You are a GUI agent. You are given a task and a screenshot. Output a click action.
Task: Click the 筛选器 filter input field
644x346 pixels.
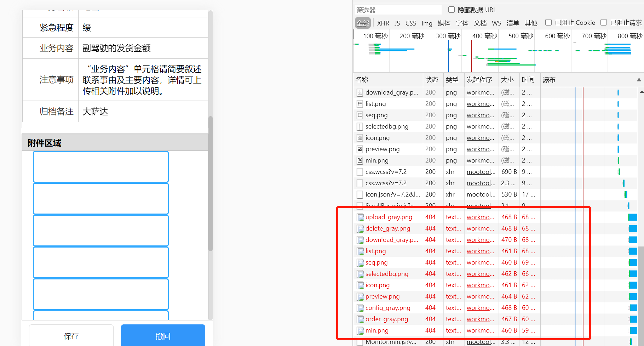[x=398, y=10]
